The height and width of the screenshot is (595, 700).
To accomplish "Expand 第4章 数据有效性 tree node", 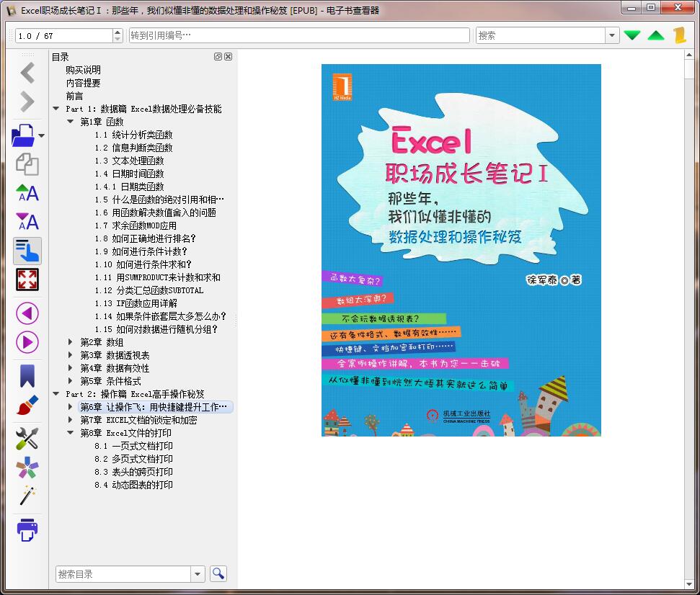I will (x=70, y=367).
